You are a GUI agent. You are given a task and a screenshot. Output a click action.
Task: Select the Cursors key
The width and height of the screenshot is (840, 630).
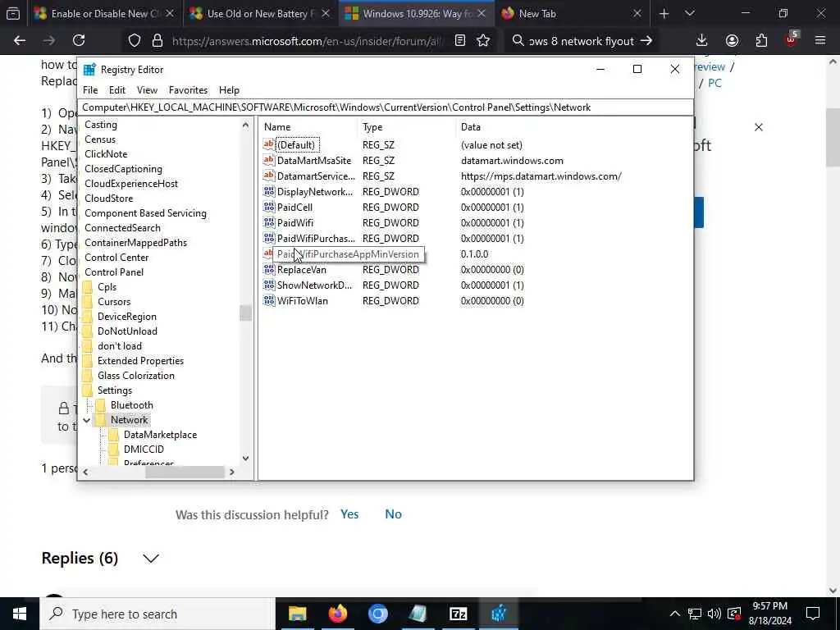point(113,302)
